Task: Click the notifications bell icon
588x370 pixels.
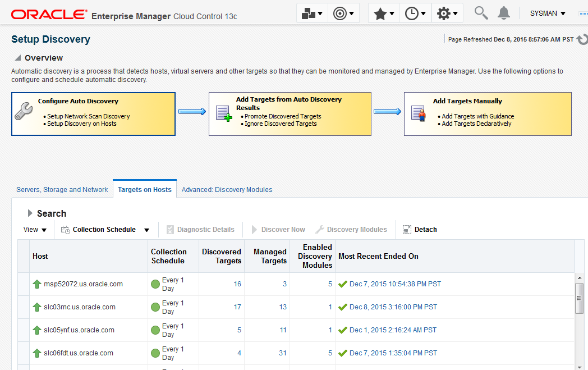Action: [x=503, y=12]
